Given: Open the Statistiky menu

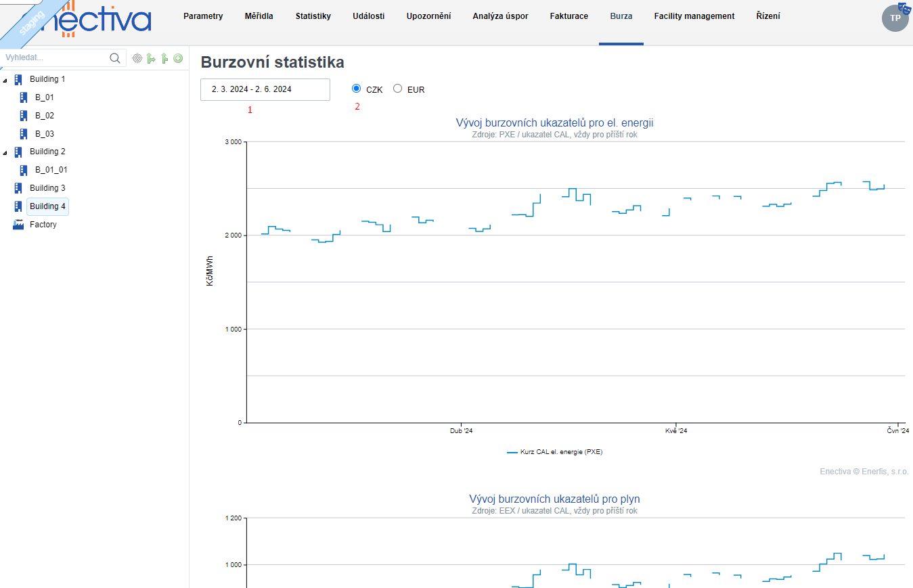Looking at the screenshot, I should point(313,16).
